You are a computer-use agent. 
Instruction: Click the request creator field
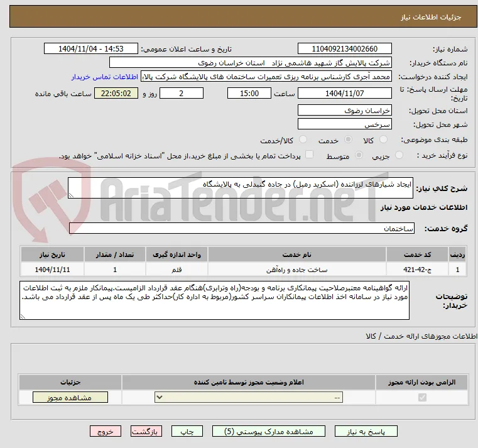pos(266,77)
